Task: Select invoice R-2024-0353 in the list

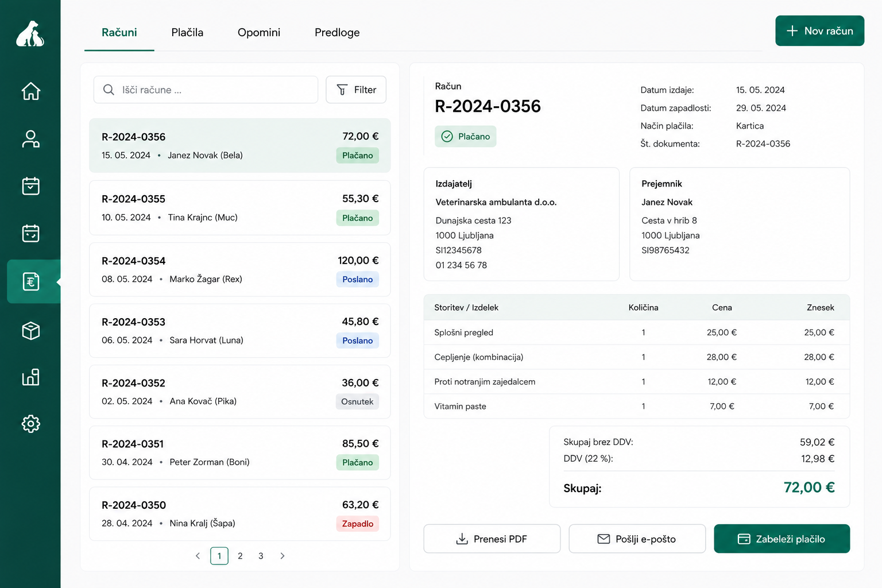Action: tap(240, 331)
